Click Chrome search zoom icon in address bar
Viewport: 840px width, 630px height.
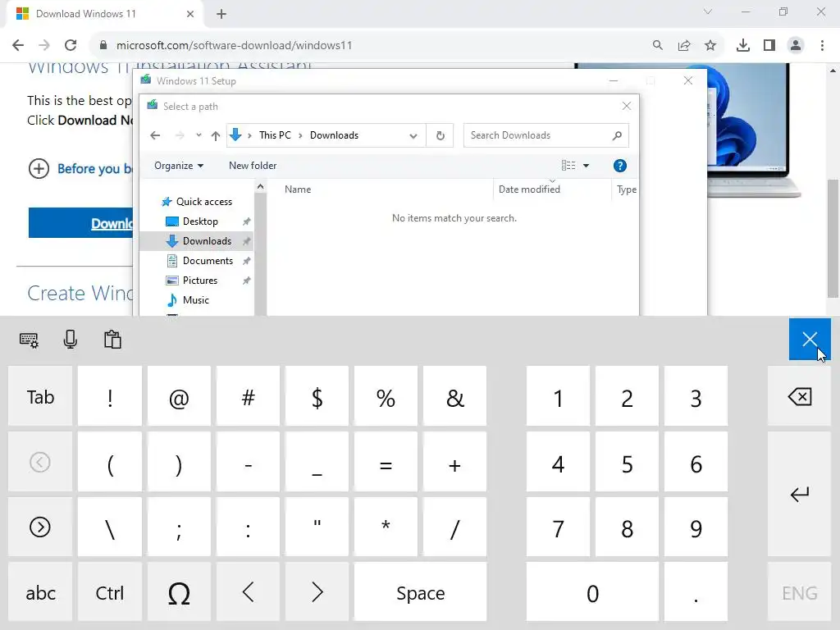pos(657,46)
